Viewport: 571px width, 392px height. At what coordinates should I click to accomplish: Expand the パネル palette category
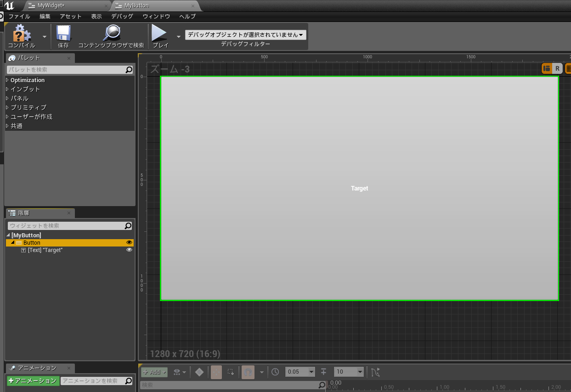(7, 98)
